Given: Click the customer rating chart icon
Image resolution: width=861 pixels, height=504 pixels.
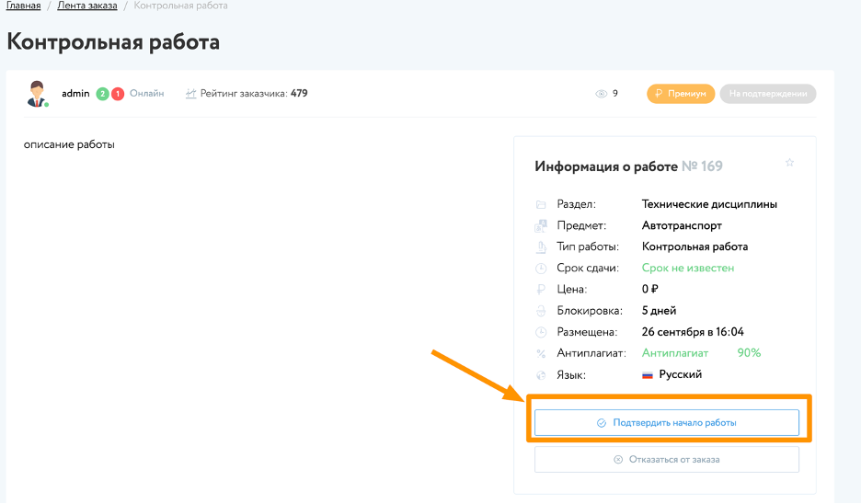Looking at the screenshot, I should [x=190, y=94].
